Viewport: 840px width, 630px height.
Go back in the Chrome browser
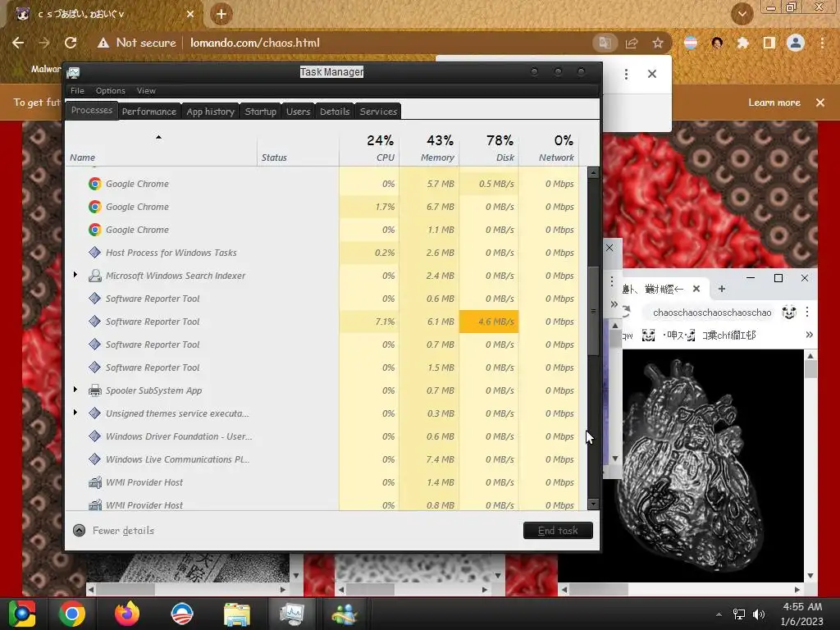point(18,43)
